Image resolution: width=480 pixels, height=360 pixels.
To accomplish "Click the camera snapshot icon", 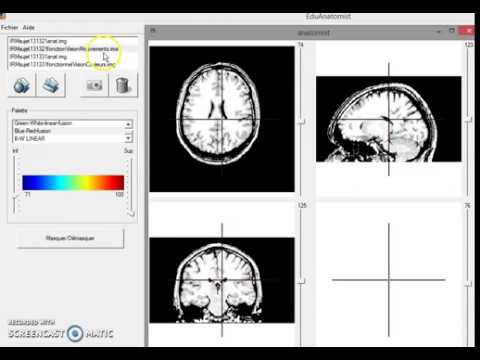I will [94, 85].
